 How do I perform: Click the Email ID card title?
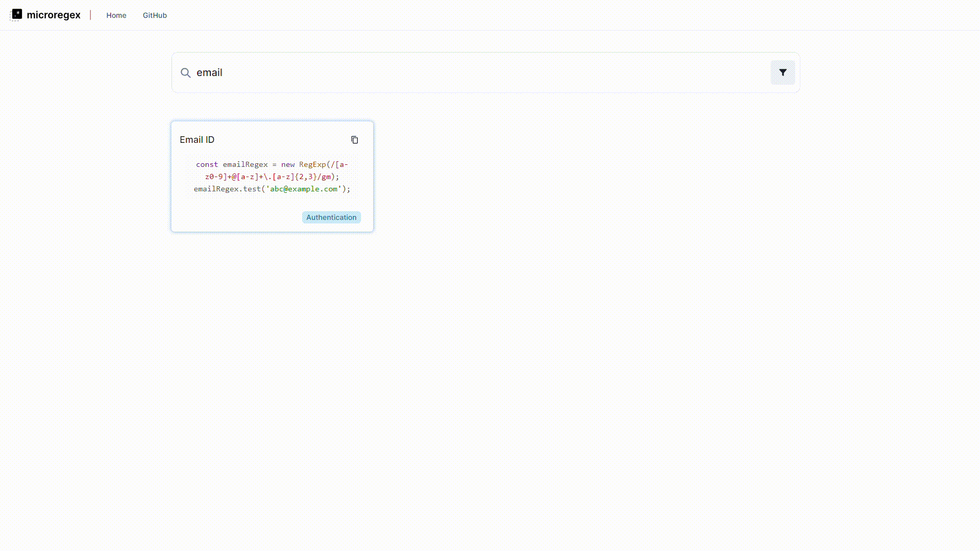point(197,139)
